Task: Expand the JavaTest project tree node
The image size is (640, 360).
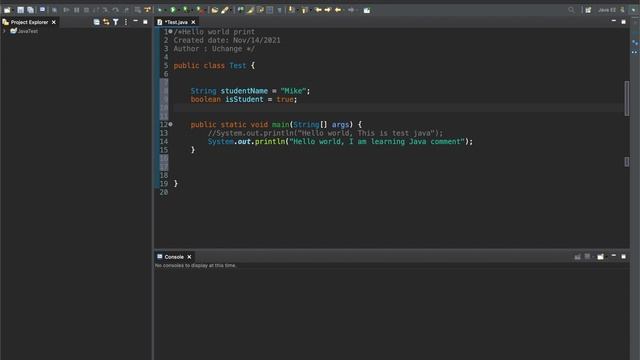Action: (x=4, y=31)
